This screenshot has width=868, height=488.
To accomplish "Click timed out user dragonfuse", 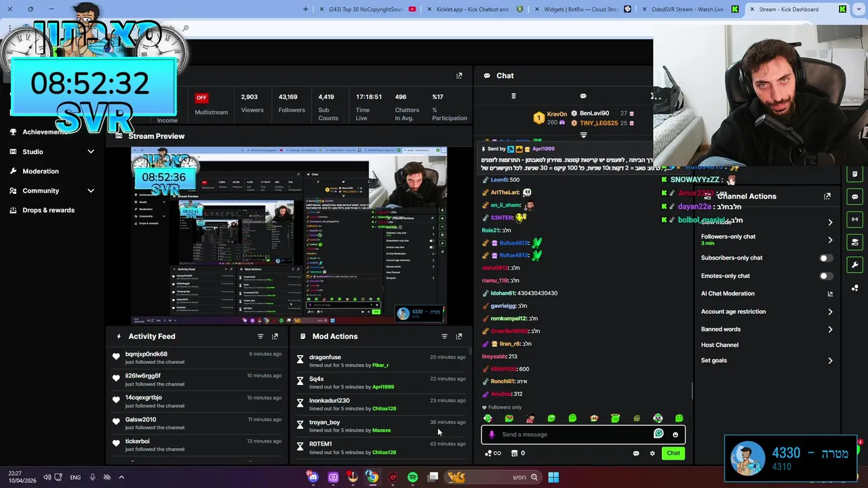I will tap(325, 357).
